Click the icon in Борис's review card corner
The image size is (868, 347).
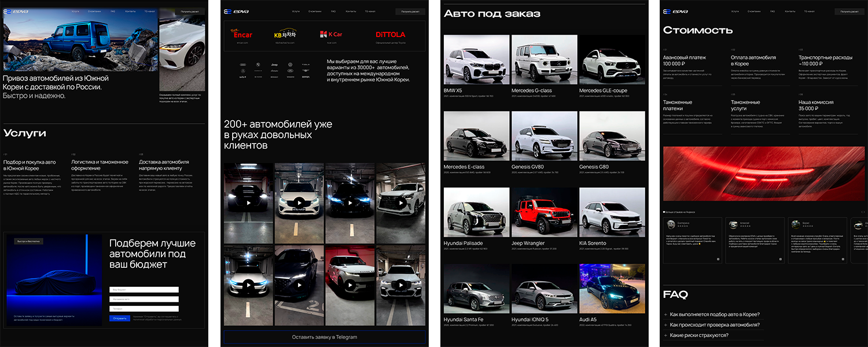click(x=843, y=259)
